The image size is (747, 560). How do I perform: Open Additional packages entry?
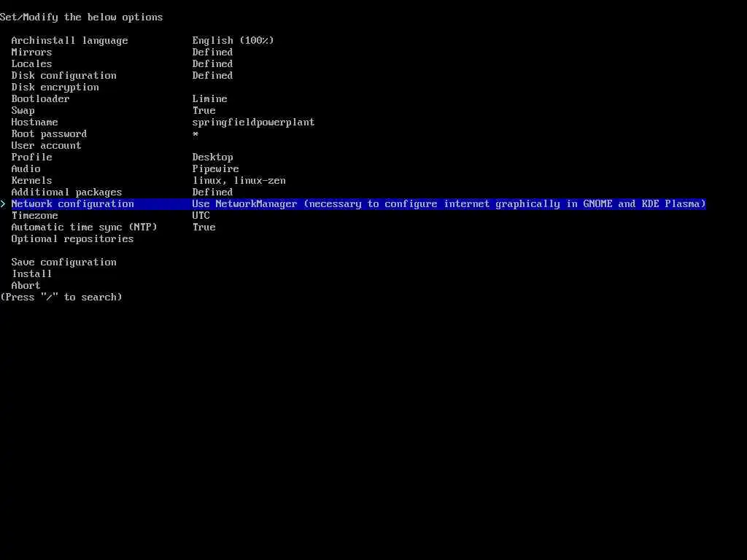point(66,192)
